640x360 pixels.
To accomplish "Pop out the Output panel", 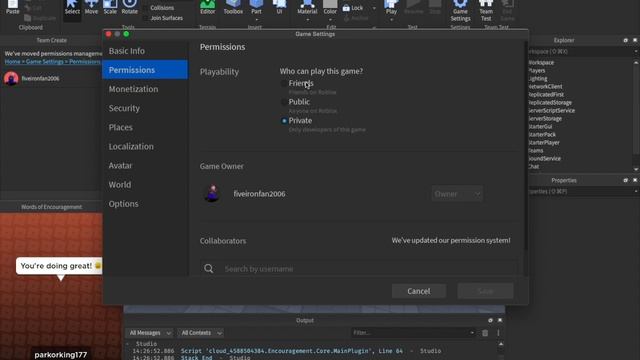I will (x=490, y=320).
